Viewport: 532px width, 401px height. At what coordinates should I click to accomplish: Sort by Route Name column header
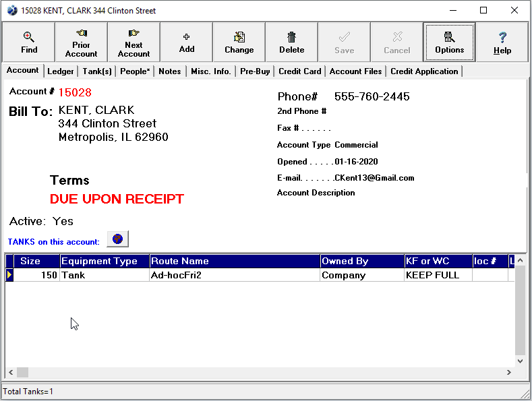(234, 261)
